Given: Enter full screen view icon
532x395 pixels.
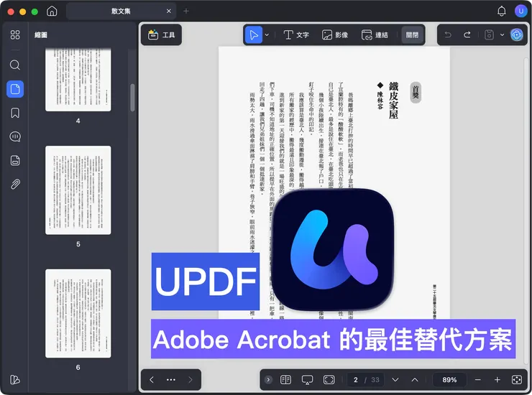Looking at the screenshot, I should tap(329, 380).
